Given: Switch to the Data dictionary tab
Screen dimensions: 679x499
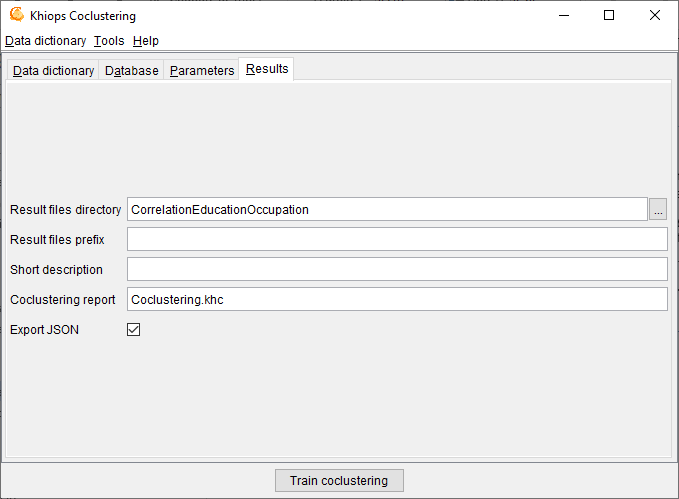Looking at the screenshot, I should click(x=53, y=71).
